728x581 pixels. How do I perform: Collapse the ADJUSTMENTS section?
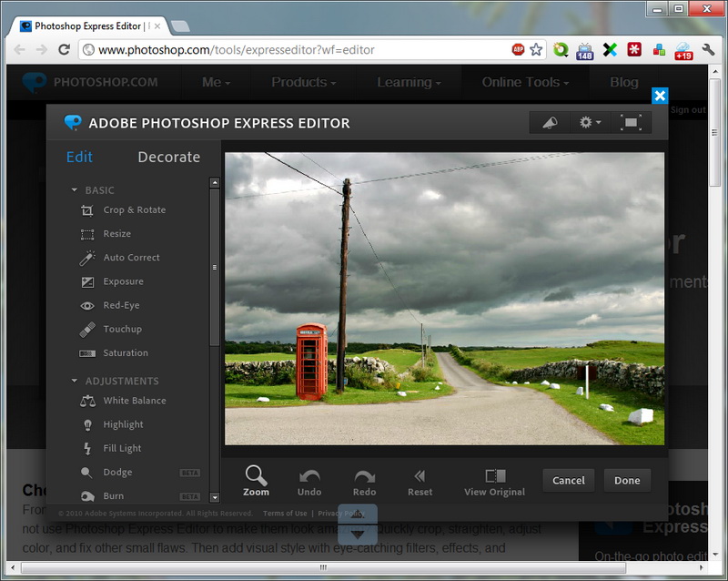point(75,382)
